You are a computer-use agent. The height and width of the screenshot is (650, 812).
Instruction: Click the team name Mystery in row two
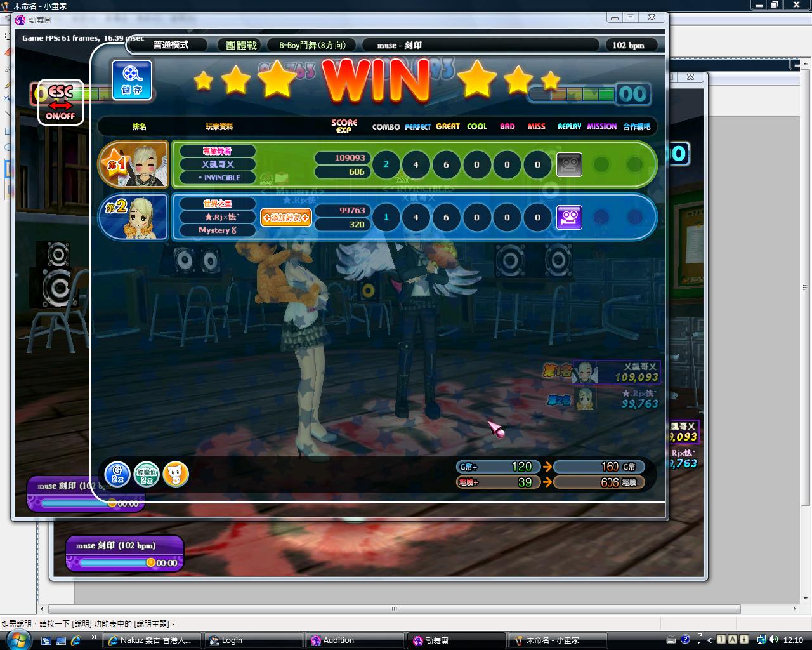point(218,230)
